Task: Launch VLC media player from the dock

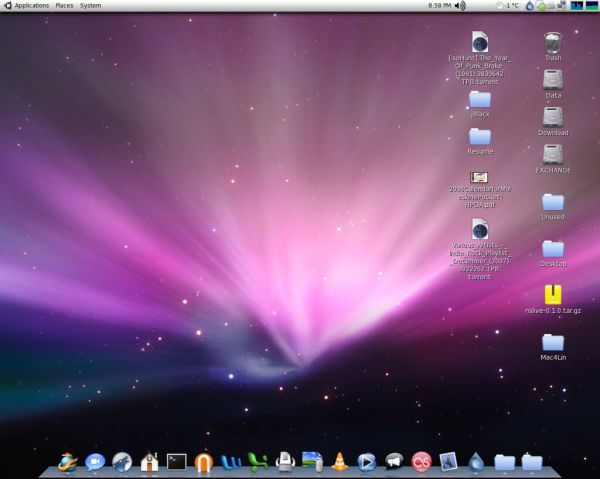Action: (339, 462)
